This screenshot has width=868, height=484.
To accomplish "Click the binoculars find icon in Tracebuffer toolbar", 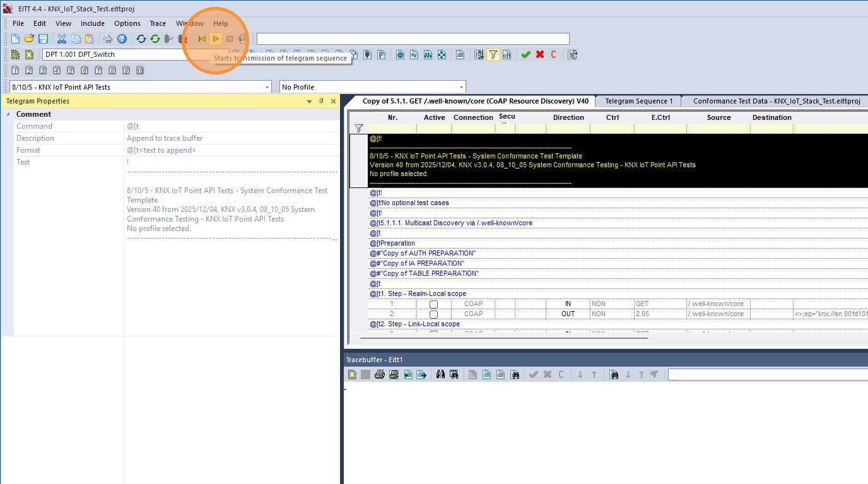I will pyautogui.click(x=440, y=375).
